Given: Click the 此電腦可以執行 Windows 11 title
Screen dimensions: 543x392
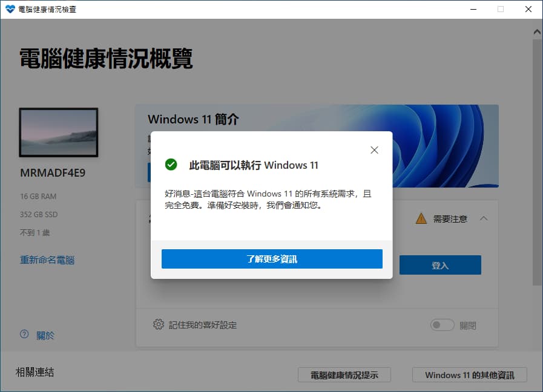Looking at the screenshot, I should pos(254,165).
